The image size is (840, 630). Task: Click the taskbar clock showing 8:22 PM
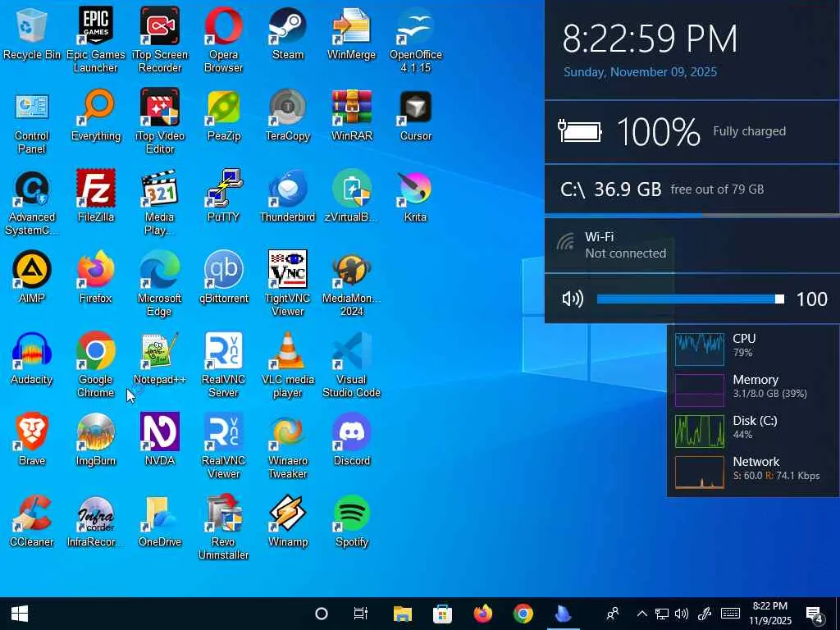(769, 614)
